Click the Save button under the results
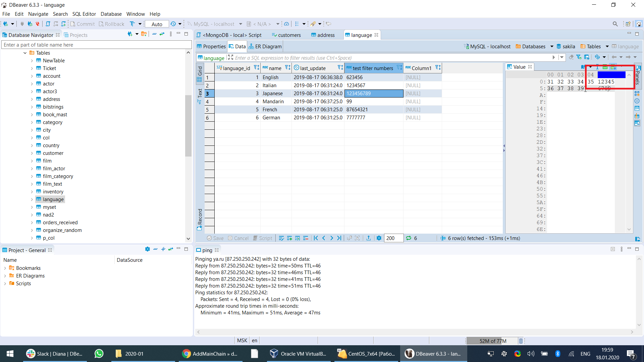 coord(216,238)
